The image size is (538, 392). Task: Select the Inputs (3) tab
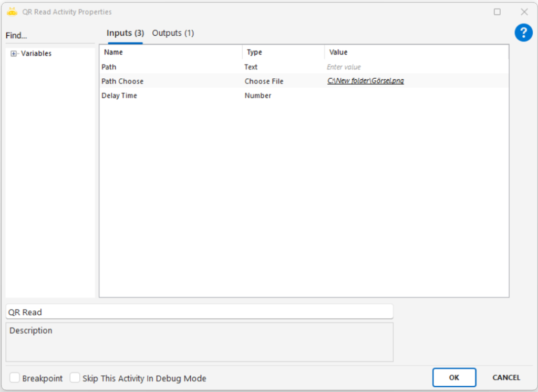point(125,33)
